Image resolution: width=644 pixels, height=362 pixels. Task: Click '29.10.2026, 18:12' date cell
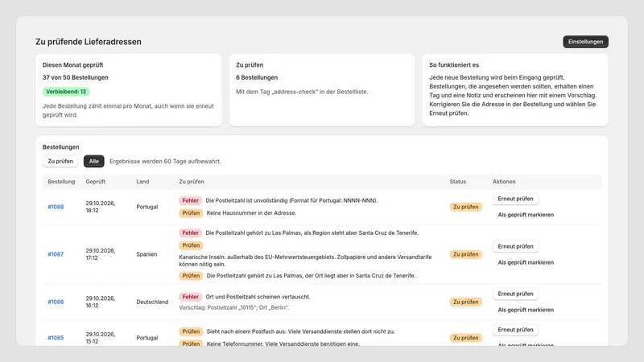pos(101,207)
